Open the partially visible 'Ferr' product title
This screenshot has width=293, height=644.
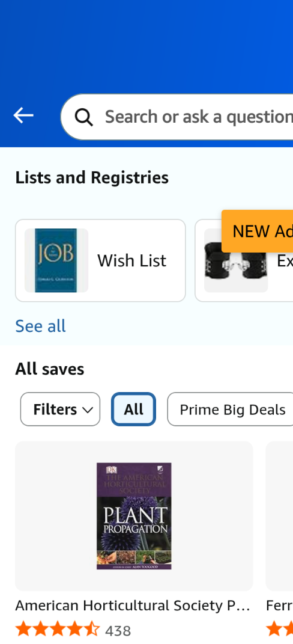[x=279, y=606]
